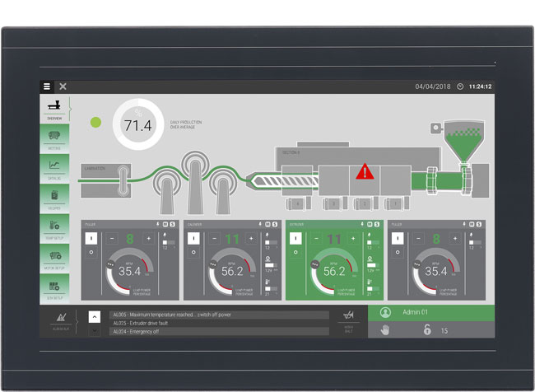Decrease Extruder speed with minus button

click(x=316, y=239)
